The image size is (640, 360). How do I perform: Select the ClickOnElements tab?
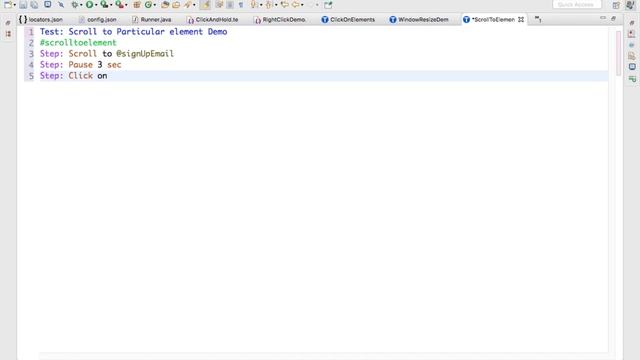pyautogui.click(x=348, y=19)
